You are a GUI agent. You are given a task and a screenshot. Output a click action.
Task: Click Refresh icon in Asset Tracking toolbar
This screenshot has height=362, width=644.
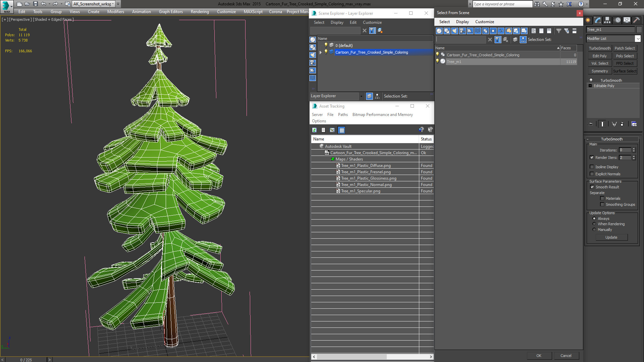click(314, 130)
